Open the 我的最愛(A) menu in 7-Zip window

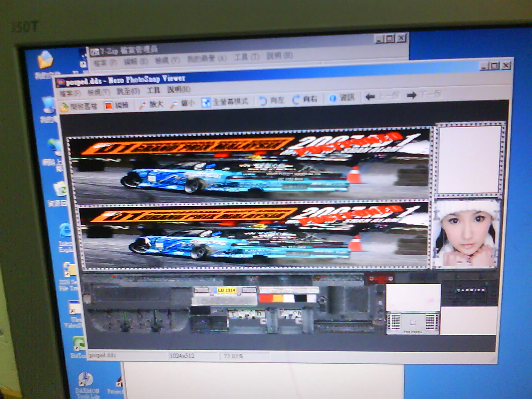tap(206, 59)
